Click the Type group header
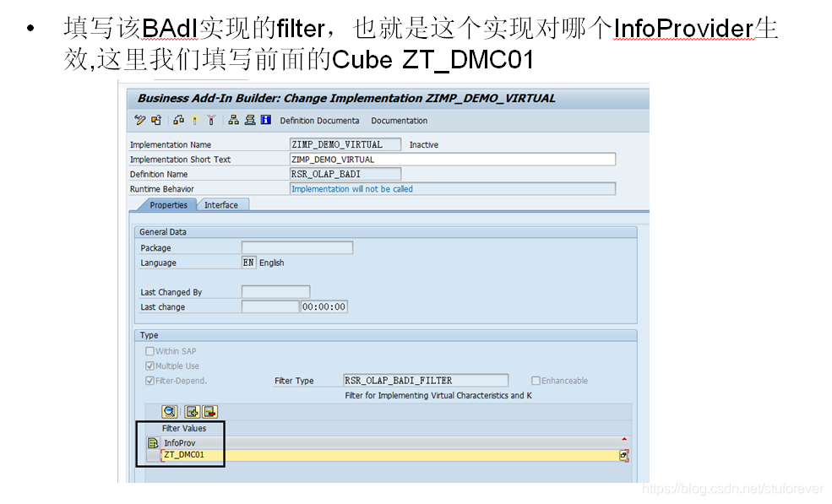 click(x=386, y=335)
